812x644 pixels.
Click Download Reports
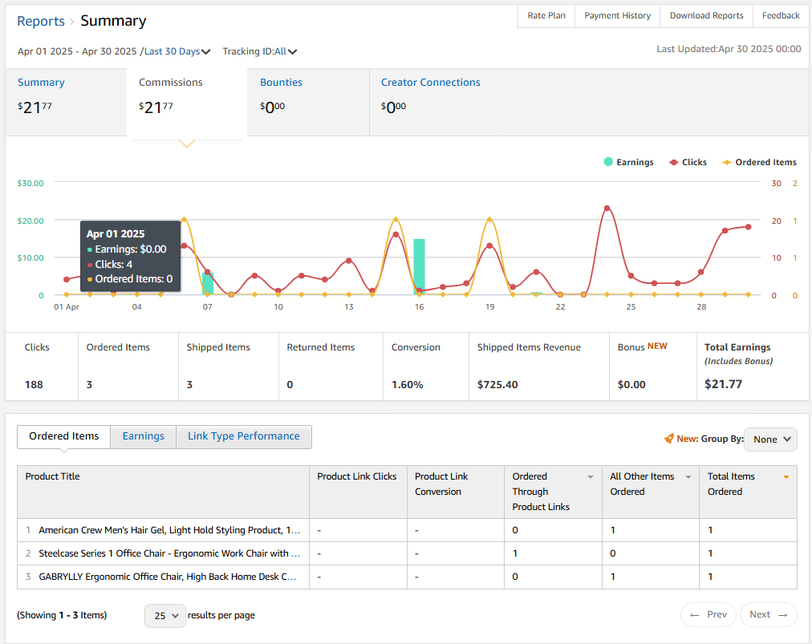706,15
